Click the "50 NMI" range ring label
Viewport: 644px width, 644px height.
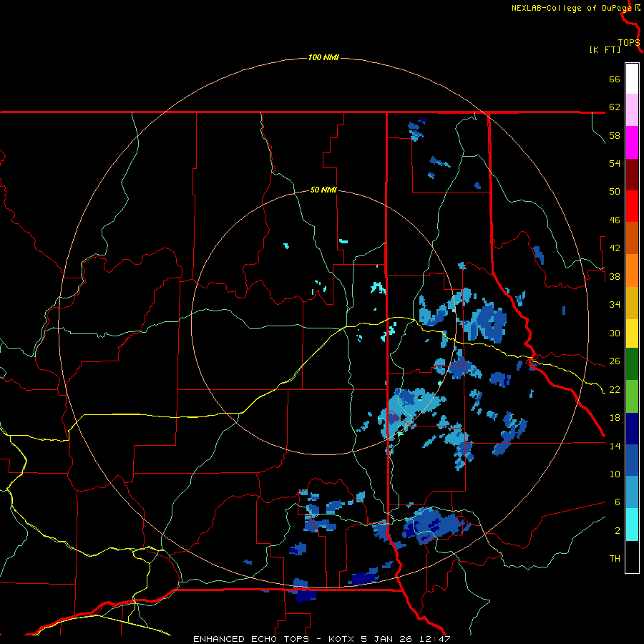(323, 190)
